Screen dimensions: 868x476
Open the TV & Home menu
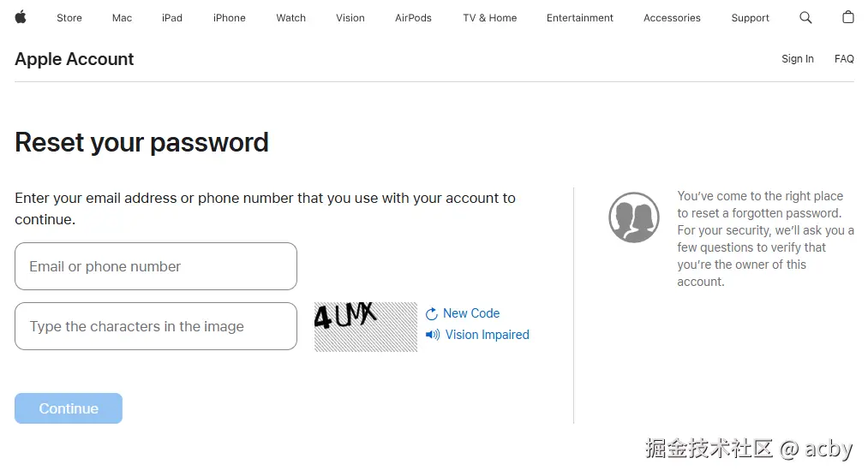489,18
